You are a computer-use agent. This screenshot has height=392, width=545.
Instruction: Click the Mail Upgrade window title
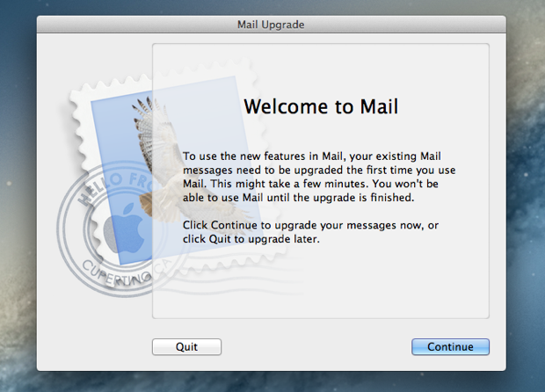271,25
